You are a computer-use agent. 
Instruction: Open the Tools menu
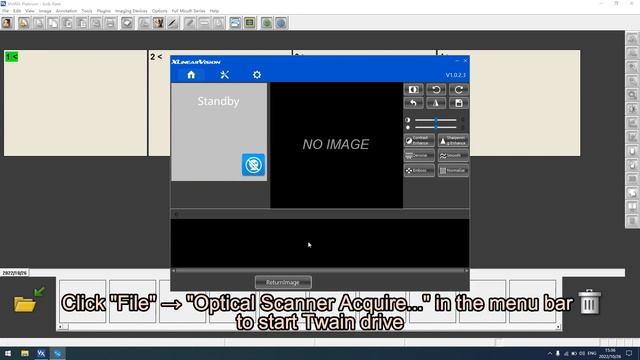click(87, 11)
